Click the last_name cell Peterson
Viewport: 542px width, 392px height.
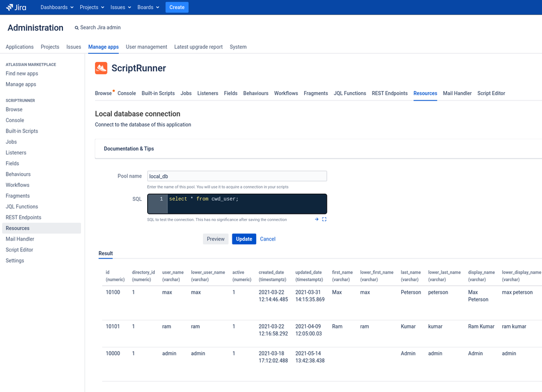[411, 292]
